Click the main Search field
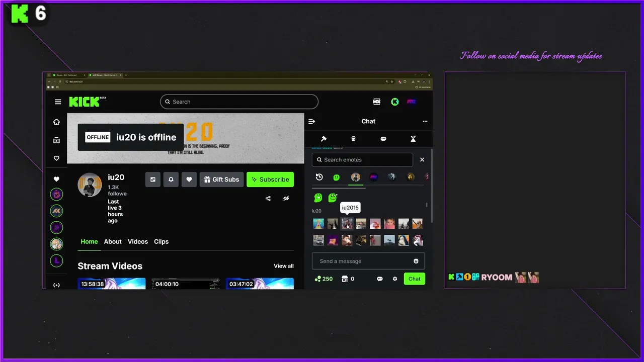 tap(239, 102)
